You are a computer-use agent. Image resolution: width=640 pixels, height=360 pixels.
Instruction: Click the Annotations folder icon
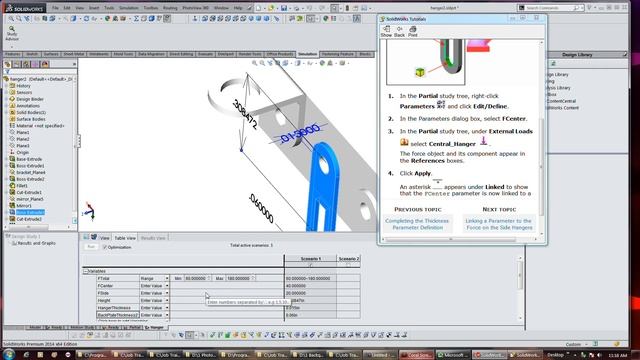point(12,106)
